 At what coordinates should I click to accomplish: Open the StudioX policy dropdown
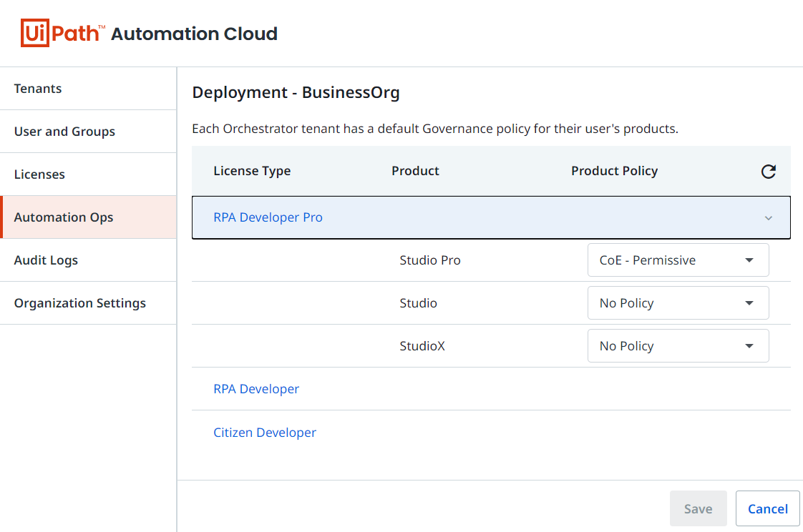tap(678, 346)
